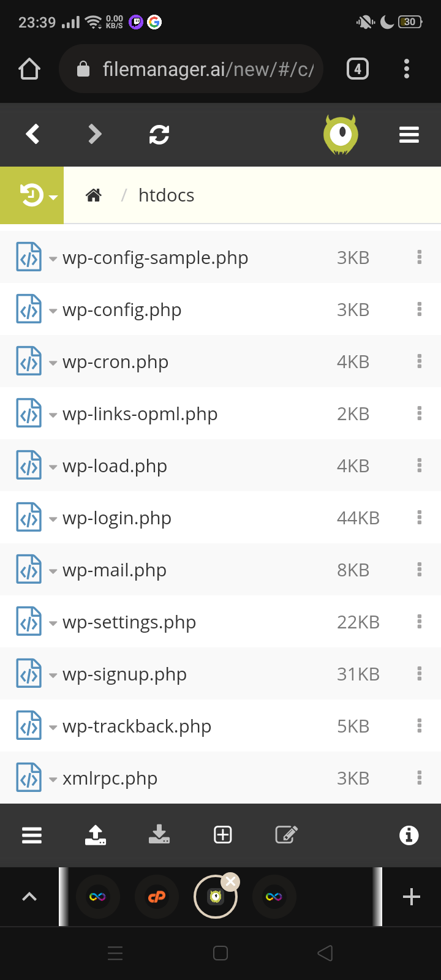Click the green monster logo
This screenshot has width=441, height=980.
tap(341, 134)
